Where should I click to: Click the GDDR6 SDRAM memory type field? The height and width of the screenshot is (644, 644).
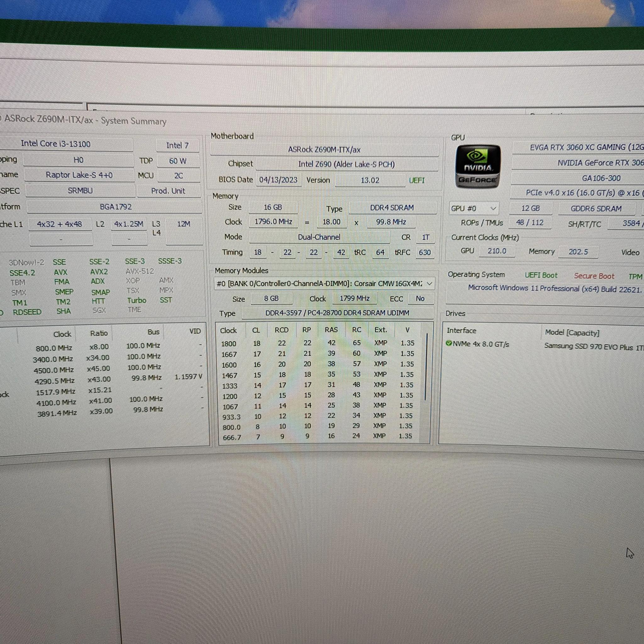pos(596,209)
